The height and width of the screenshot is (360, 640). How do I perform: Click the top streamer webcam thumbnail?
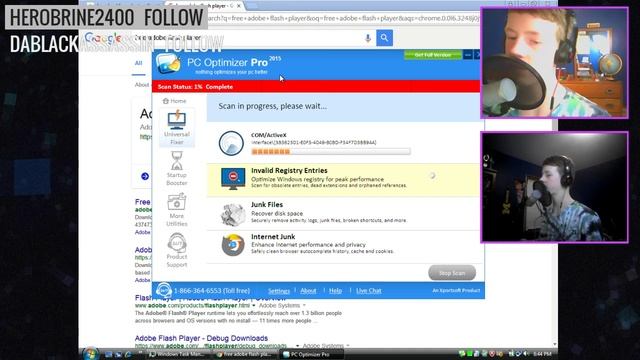click(555, 63)
